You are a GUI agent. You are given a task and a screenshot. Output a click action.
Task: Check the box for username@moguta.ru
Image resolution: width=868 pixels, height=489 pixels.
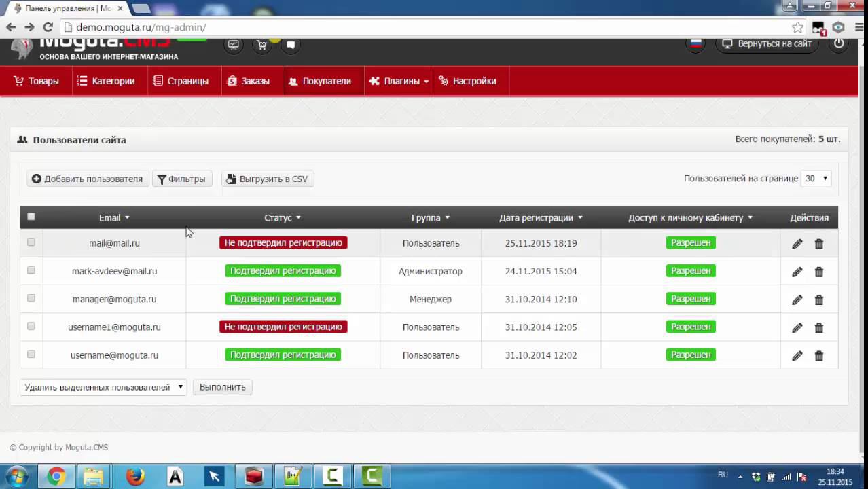[31, 354]
